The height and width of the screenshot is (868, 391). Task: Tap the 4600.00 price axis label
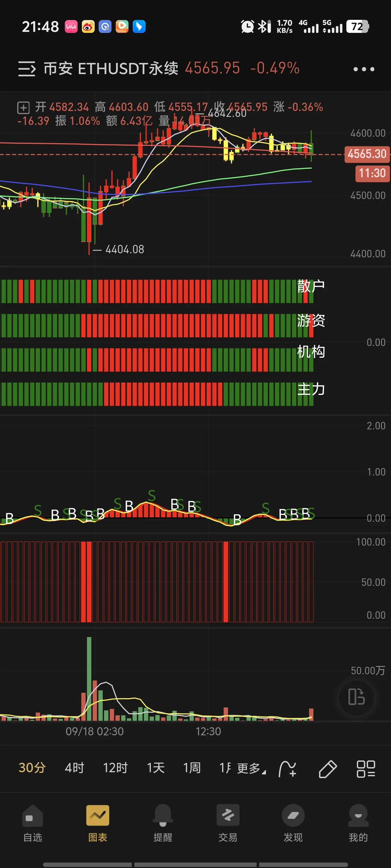pos(368,133)
